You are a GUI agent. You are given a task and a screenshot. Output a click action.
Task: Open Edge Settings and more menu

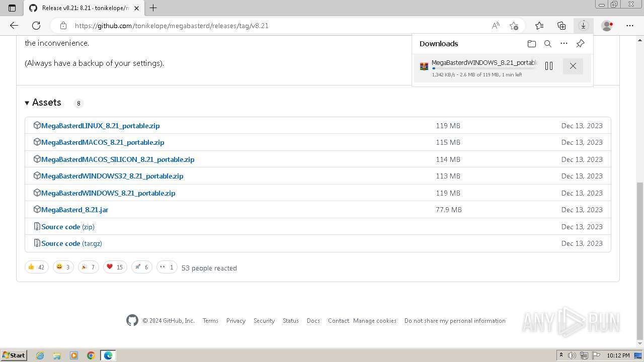(630, 26)
